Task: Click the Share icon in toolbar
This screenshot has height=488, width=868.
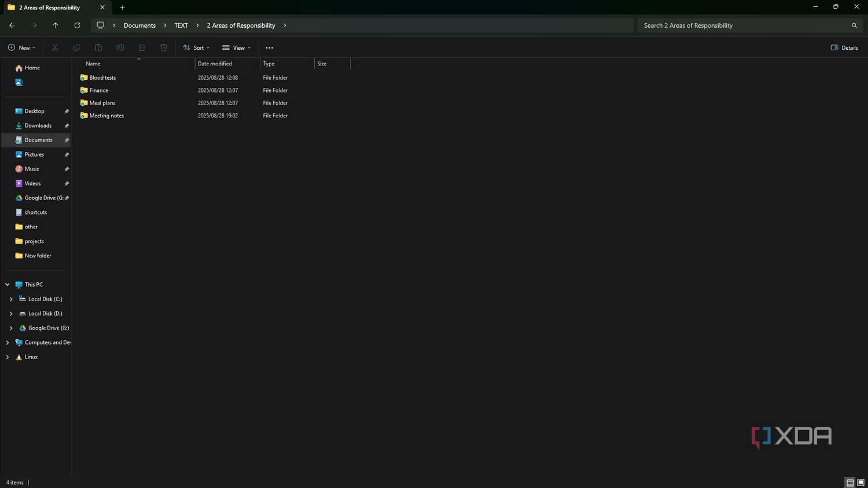Action: (x=142, y=48)
